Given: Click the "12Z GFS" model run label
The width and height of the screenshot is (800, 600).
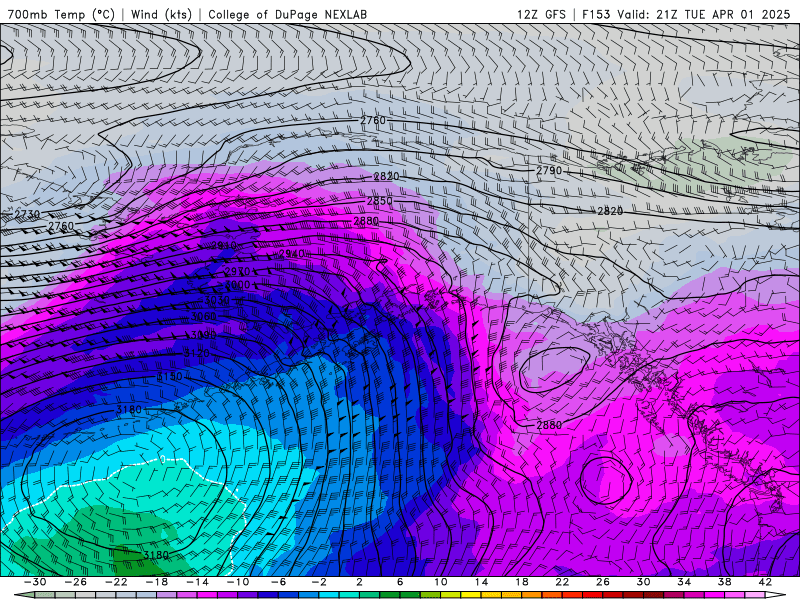Looking at the screenshot, I should (541, 14).
